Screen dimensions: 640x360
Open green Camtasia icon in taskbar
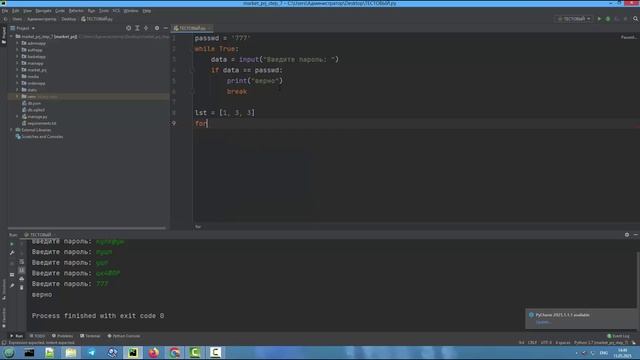coord(195,353)
